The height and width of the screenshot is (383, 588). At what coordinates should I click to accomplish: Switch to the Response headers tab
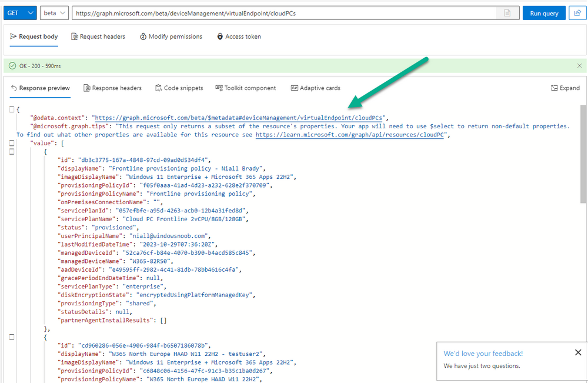(112, 88)
